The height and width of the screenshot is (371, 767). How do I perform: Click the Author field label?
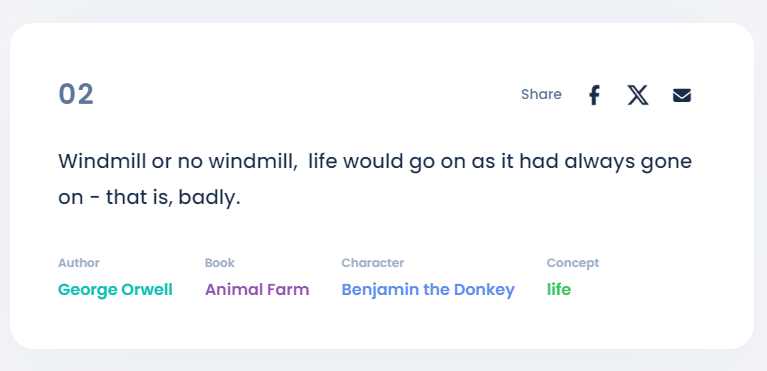[79, 263]
